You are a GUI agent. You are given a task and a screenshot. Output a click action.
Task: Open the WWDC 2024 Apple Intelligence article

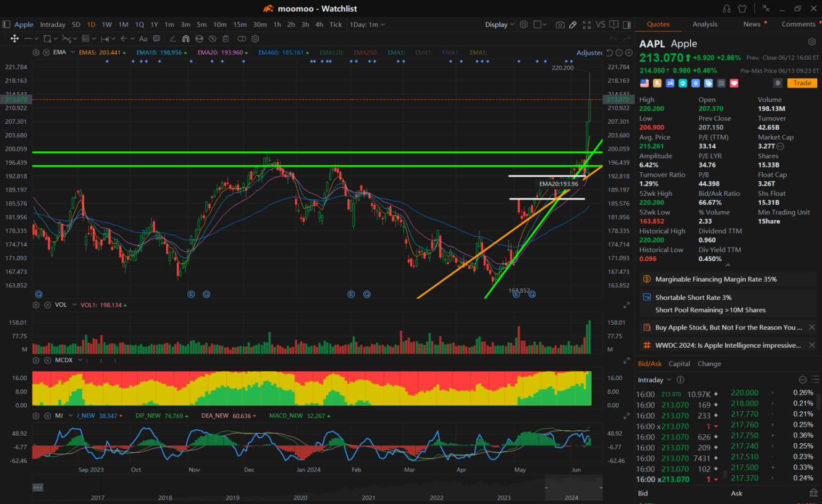728,346
